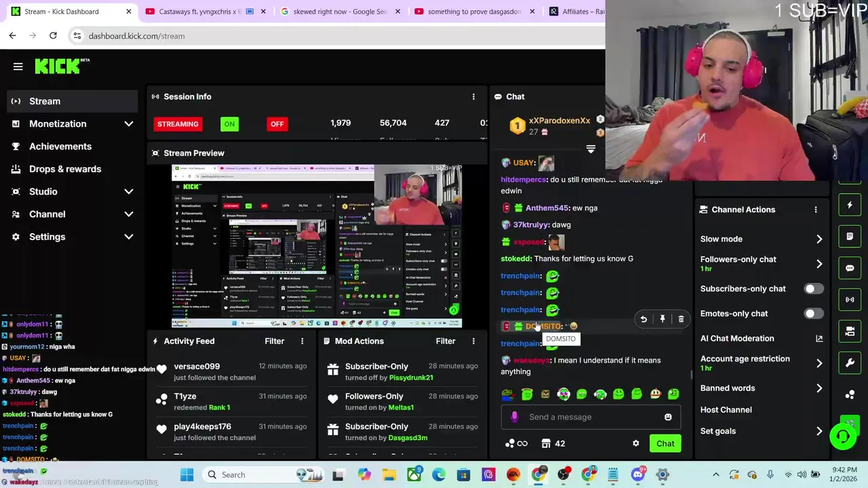868x488 pixels.
Task: Delete DOMSITO's chat message
Action: 681,319
